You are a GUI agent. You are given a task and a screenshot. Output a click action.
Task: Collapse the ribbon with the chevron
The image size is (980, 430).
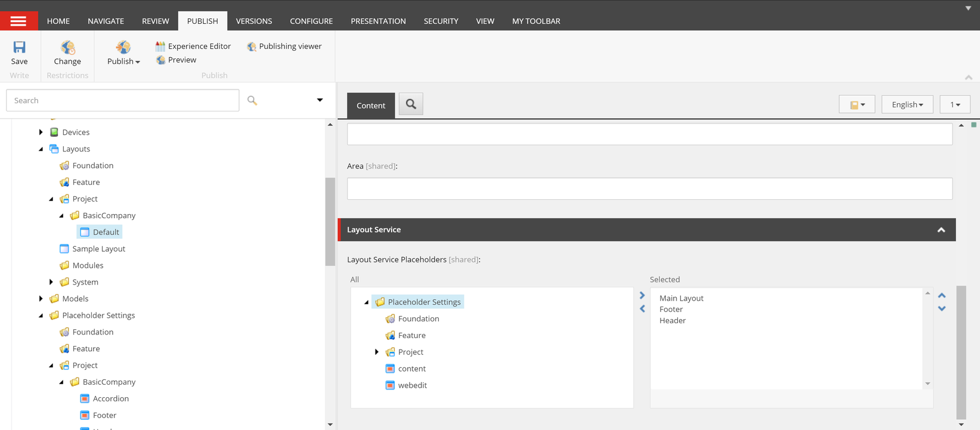tap(969, 77)
